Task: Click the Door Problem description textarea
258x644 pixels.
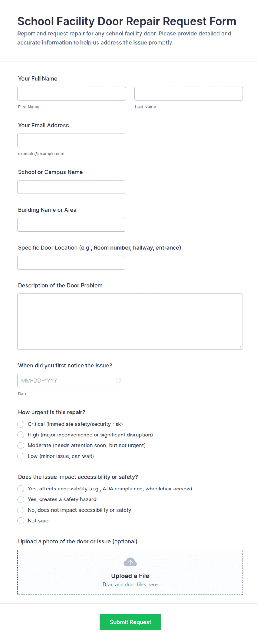Action: coord(130,321)
